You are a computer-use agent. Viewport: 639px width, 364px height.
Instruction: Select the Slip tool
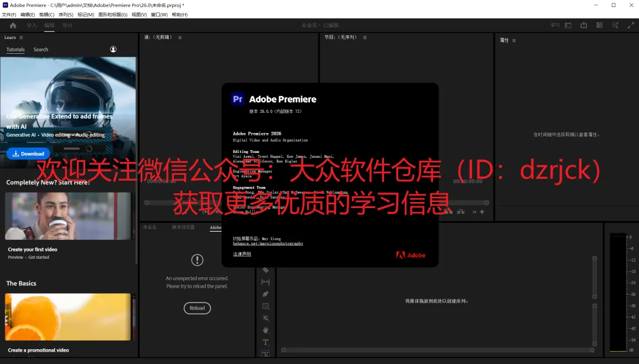pyautogui.click(x=265, y=282)
